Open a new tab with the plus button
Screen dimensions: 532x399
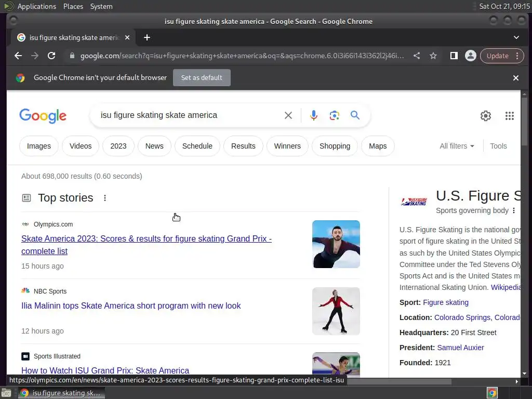tap(147, 37)
